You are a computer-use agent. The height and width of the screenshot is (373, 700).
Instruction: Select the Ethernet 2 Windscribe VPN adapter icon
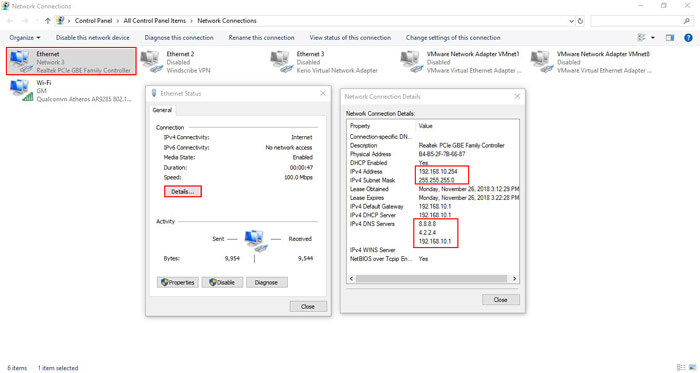point(151,62)
